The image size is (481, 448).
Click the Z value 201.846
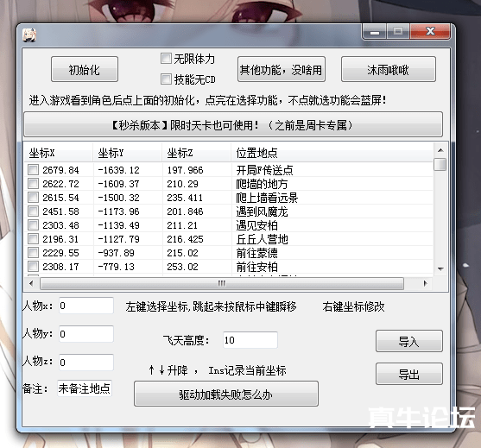pyautogui.click(x=185, y=211)
